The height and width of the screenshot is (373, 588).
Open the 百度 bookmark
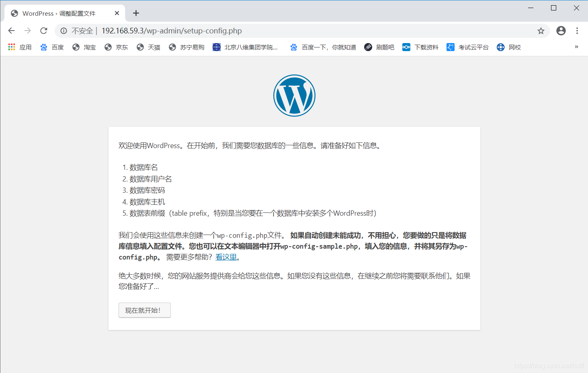52,47
